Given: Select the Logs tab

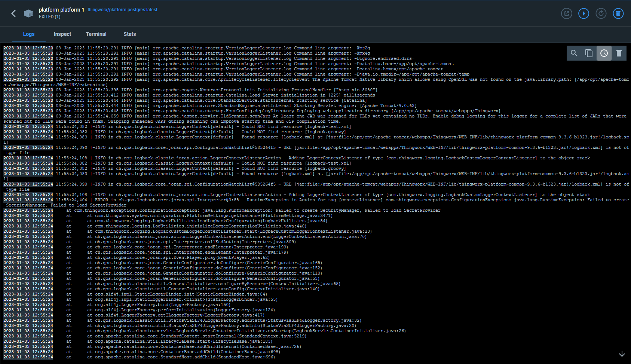Looking at the screenshot, I should coord(29,34).
